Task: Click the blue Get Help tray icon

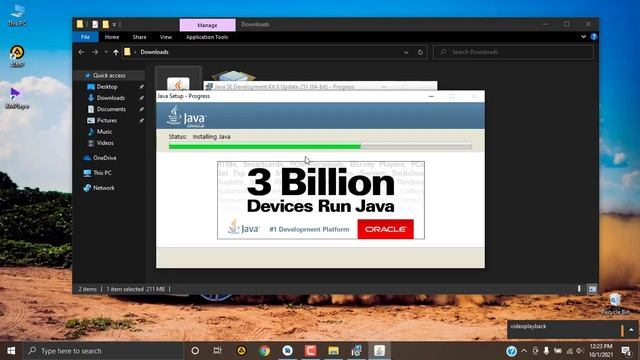Action: point(511,351)
